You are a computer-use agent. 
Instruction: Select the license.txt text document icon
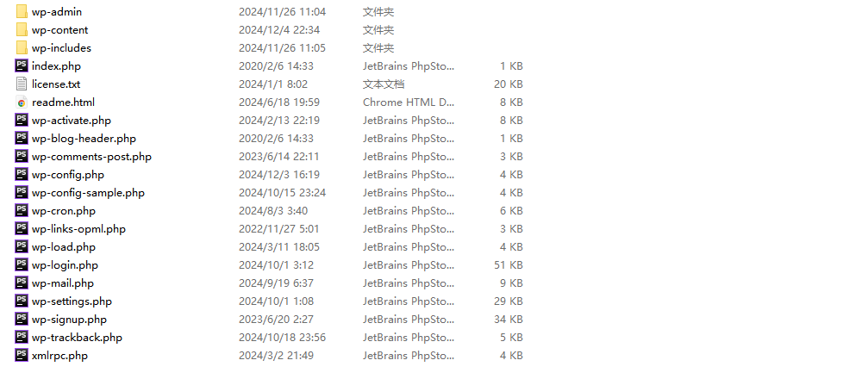pos(22,84)
